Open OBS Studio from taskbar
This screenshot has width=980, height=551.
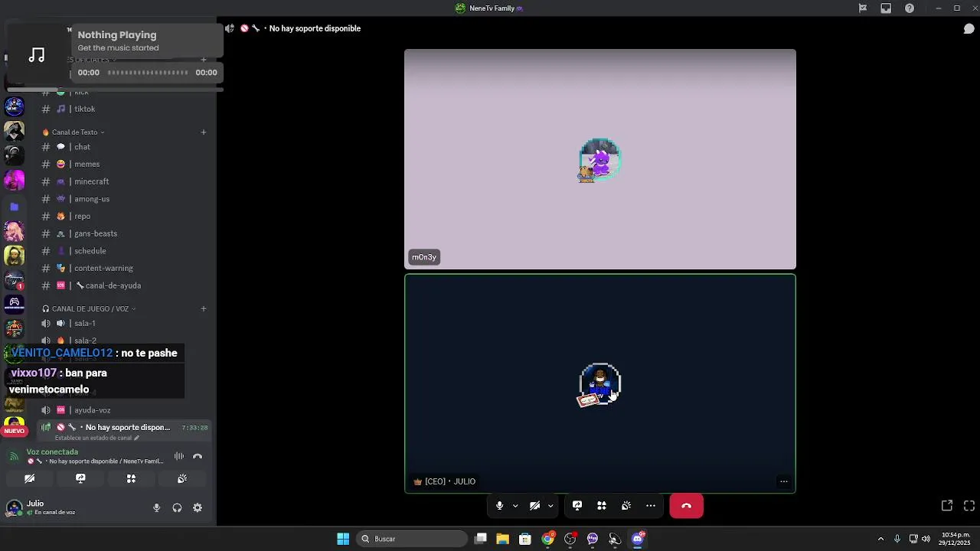pyautogui.click(x=570, y=539)
